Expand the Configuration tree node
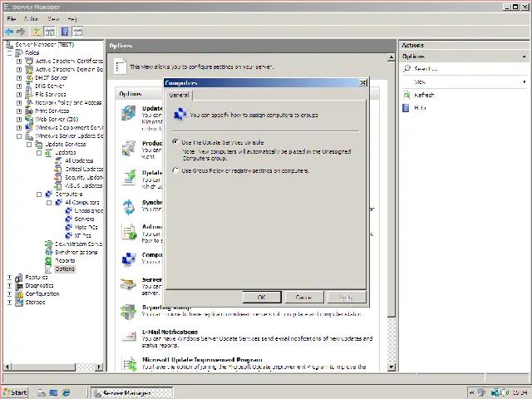This screenshot has width=532, height=399. point(9,293)
